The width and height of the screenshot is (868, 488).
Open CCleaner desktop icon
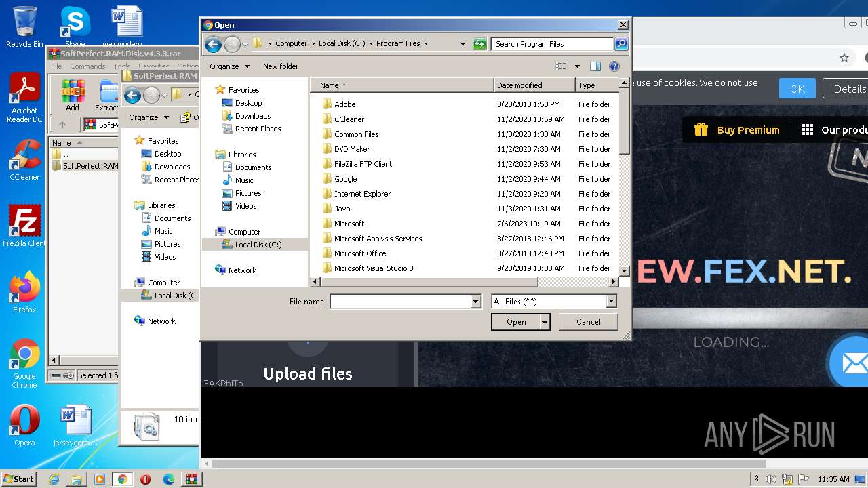24,160
